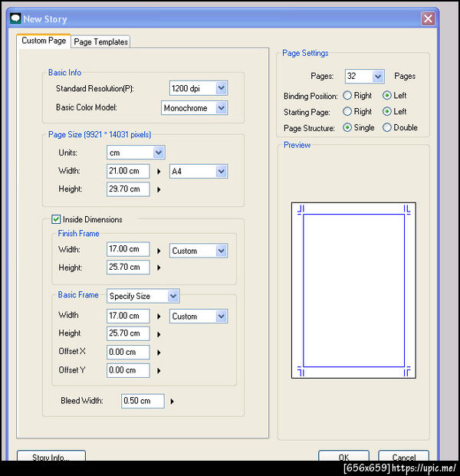The image size is (460, 476).
Task: Open the Finish Frame Custom preset dropdown
Action: coord(199,251)
